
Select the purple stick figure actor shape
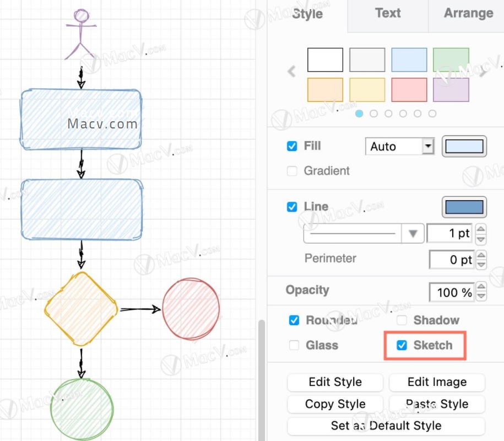[x=81, y=34]
